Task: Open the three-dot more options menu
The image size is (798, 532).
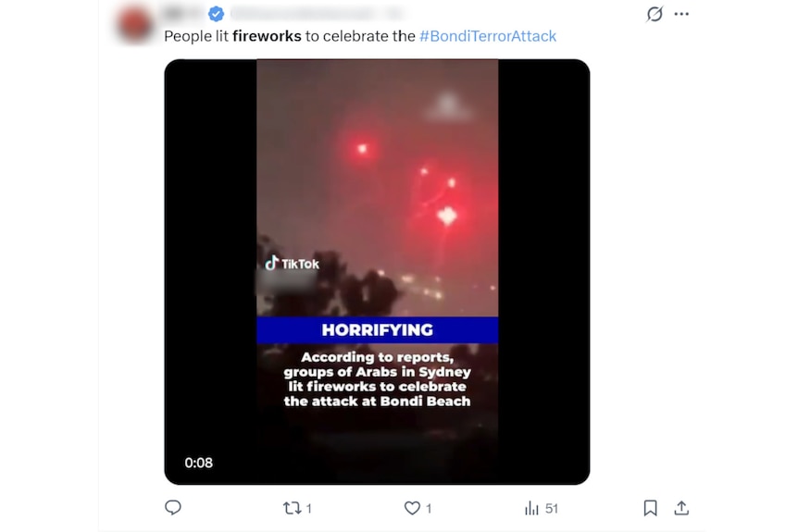Action: [x=682, y=14]
